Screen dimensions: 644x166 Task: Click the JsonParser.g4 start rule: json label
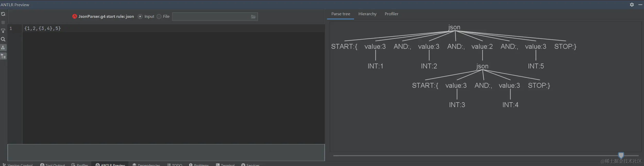tap(106, 17)
